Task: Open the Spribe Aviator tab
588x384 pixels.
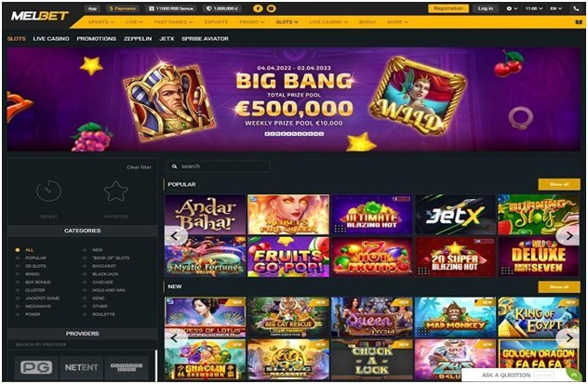Action: [205, 39]
